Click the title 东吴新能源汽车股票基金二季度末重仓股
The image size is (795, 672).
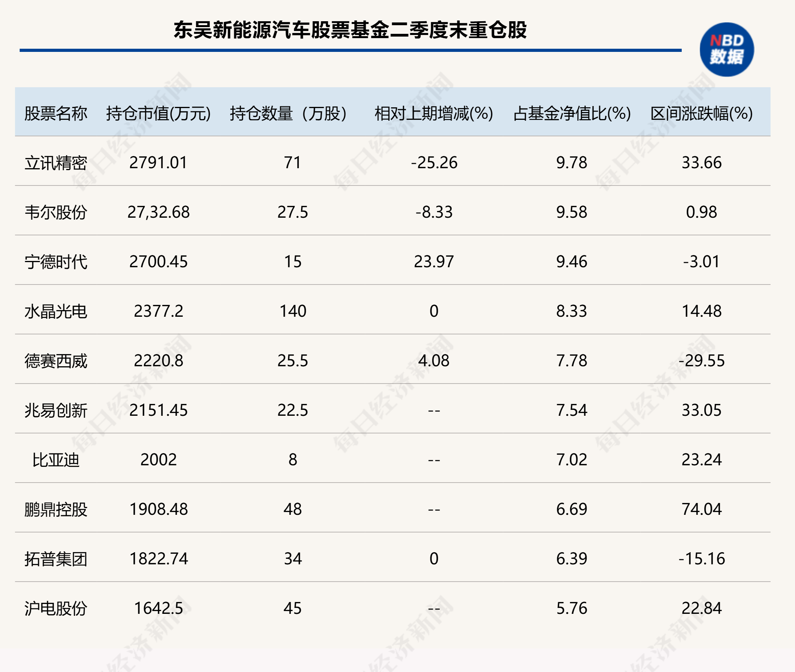tap(350, 30)
